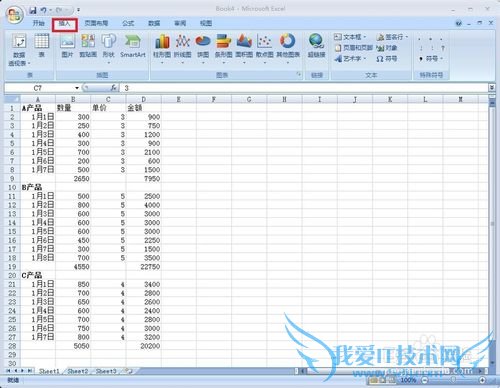Image resolution: width=500 pixels, height=388 pixels.
Task: Click the Select All corner button
Action: pos(12,99)
